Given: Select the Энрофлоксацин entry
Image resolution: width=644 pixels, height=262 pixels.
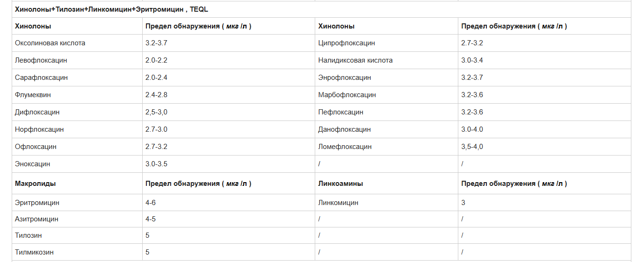Looking at the screenshot, I should [345, 78].
